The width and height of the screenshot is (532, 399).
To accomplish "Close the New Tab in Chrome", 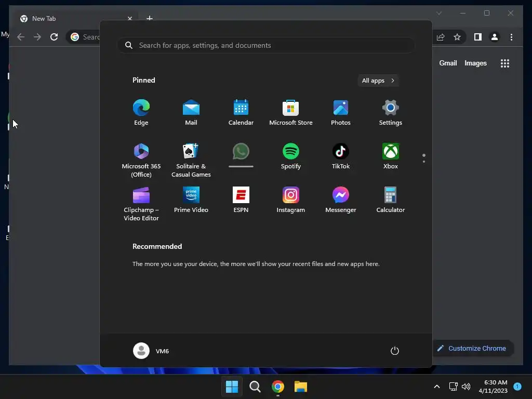I will 129,18.
